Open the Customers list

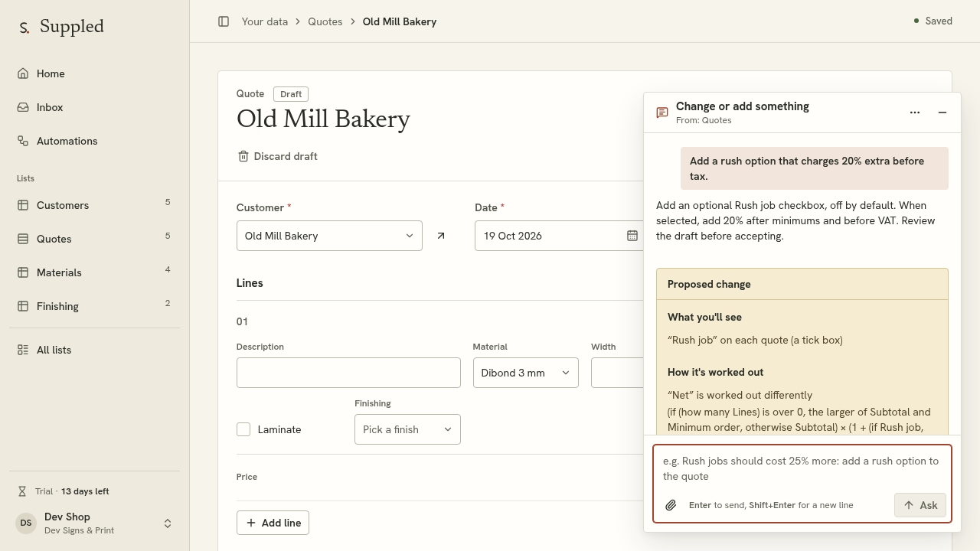click(x=95, y=205)
